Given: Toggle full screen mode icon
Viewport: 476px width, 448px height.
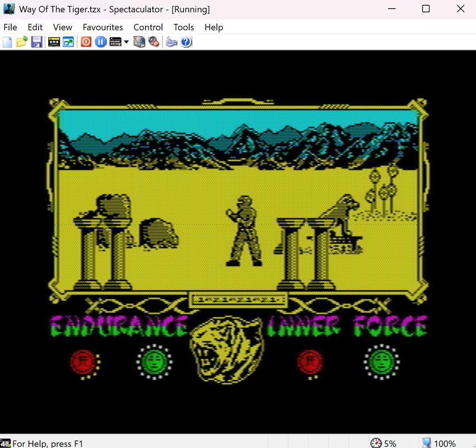Looking at the screenshot, I should (x=68, y=42).
